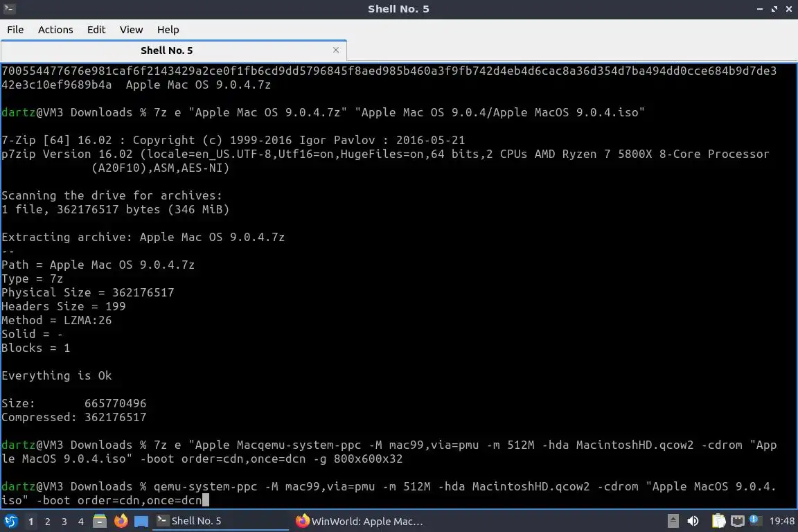
Task: Open the File menu
Action: [x=15, y=30]
